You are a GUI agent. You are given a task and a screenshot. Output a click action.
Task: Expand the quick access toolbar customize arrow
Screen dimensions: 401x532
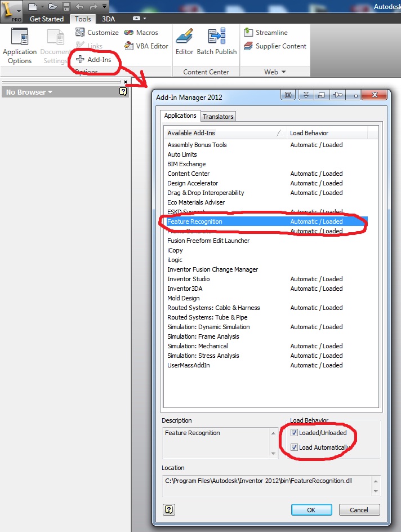[104, 6]
